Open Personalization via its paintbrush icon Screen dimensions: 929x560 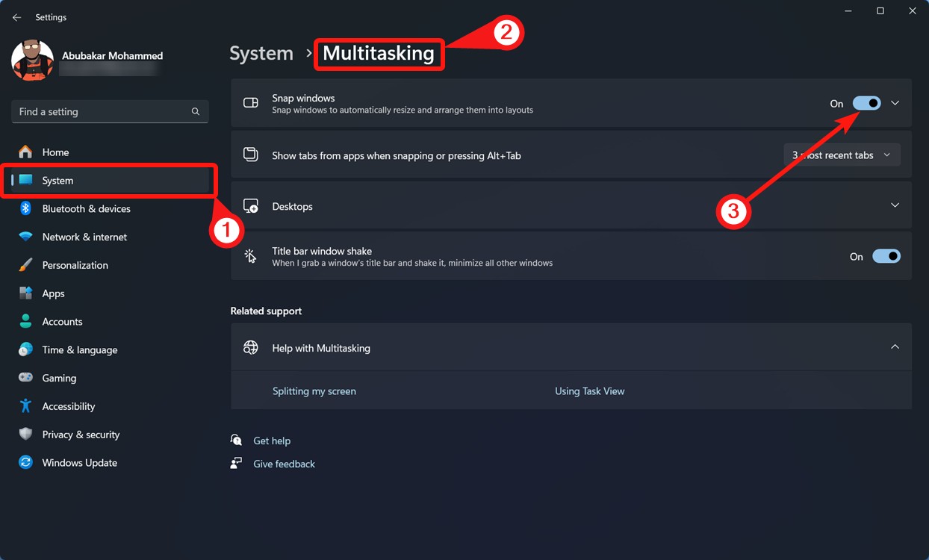pos(25,265)
